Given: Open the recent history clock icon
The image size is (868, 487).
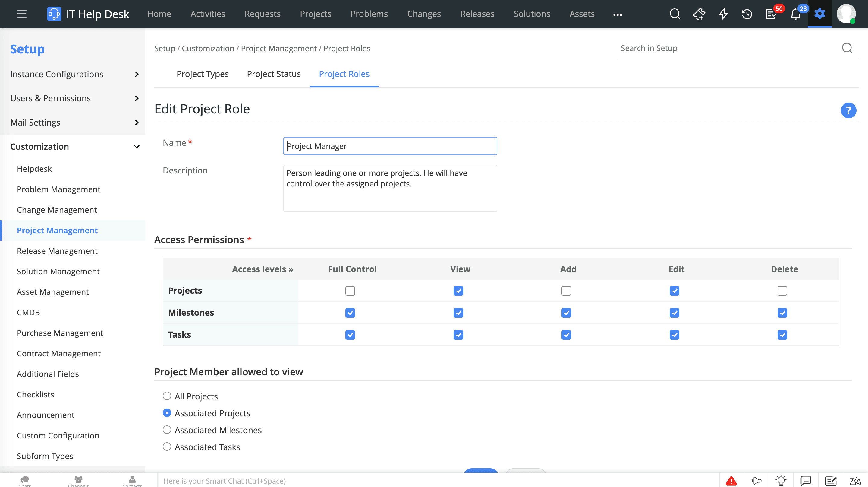Looking at the screenshot, I should (747, 14).
